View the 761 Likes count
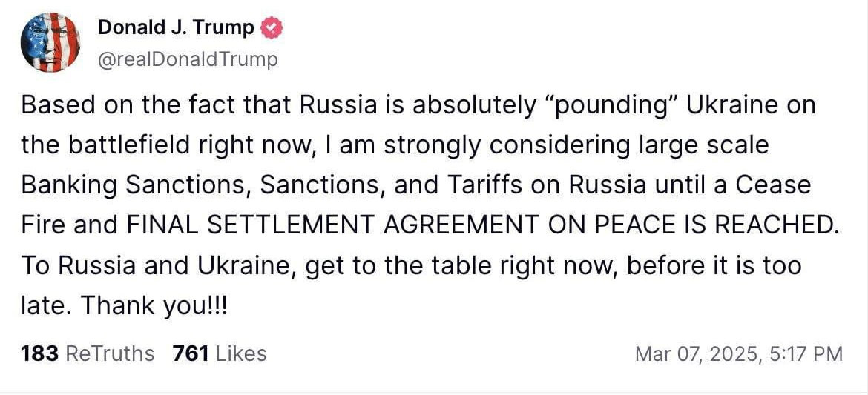This screenshot has width=868, height=395. 220,353
